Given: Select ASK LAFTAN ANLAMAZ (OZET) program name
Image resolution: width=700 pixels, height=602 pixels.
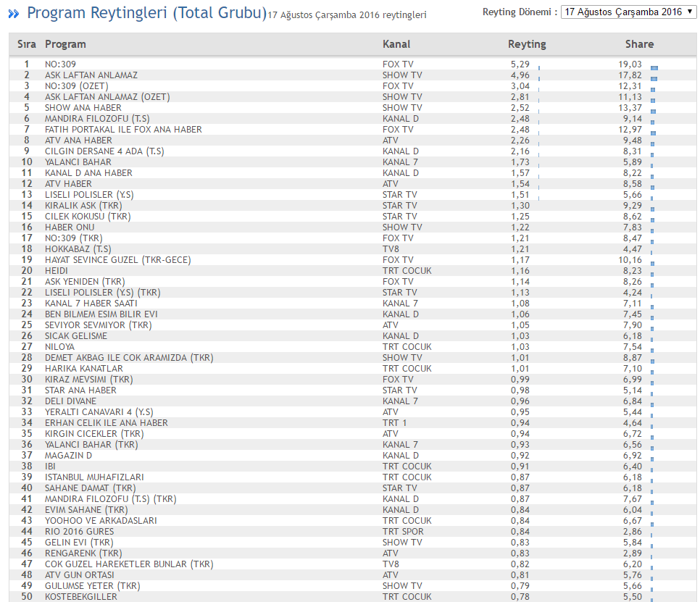Looking at the screenshot, I should pyautogui.click(x=107, y=97).
